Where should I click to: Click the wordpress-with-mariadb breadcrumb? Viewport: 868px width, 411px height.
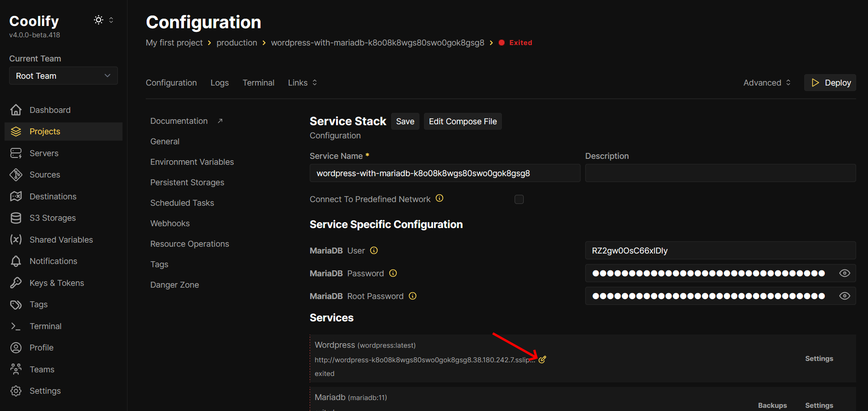point(378,42)
